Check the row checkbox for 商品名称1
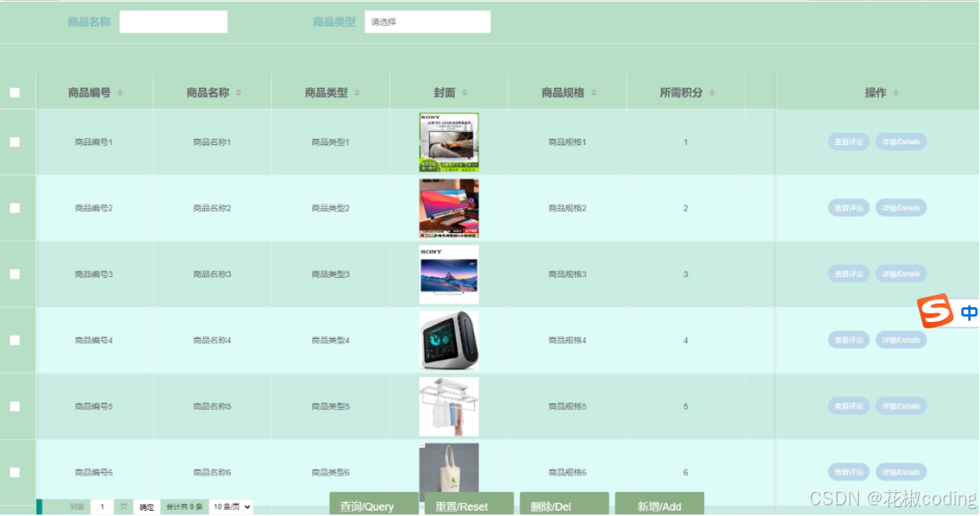This screenshot has height=516, width=980. click(x=16, y=142)
